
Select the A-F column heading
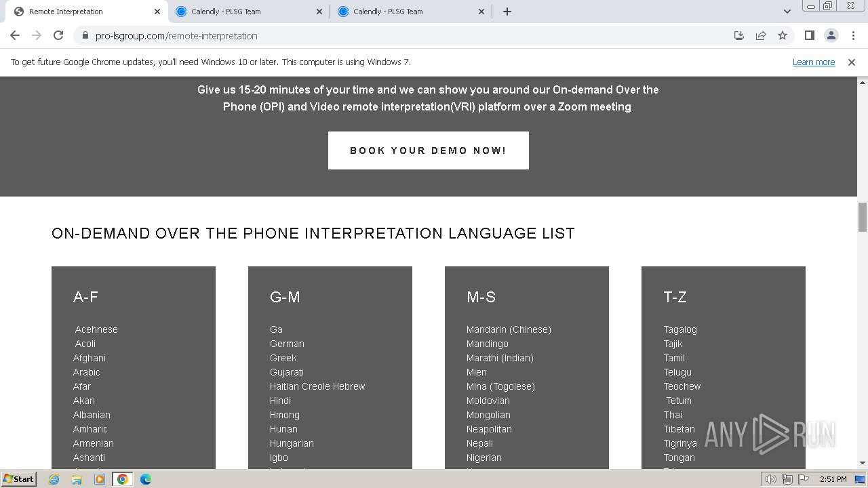[x=85, y=297]
